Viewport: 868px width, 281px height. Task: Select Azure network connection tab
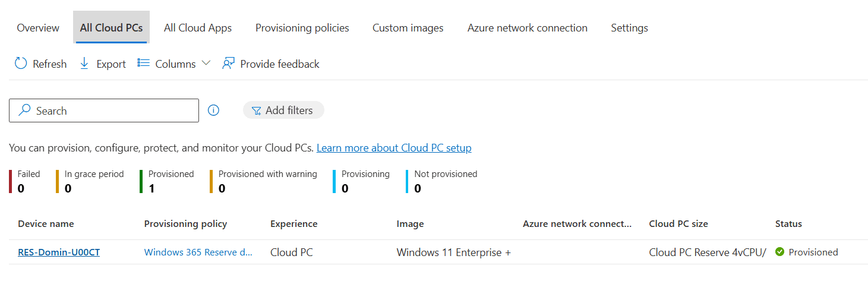click(x=528, y=28)
